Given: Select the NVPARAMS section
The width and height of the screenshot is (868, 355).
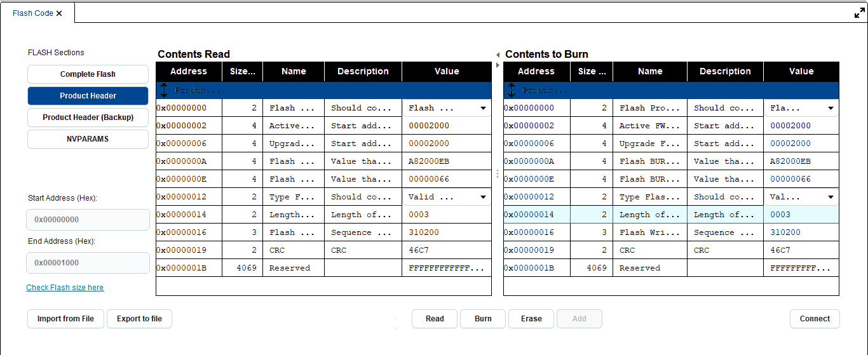Looking at the screenshot, I should pos(88,139).
